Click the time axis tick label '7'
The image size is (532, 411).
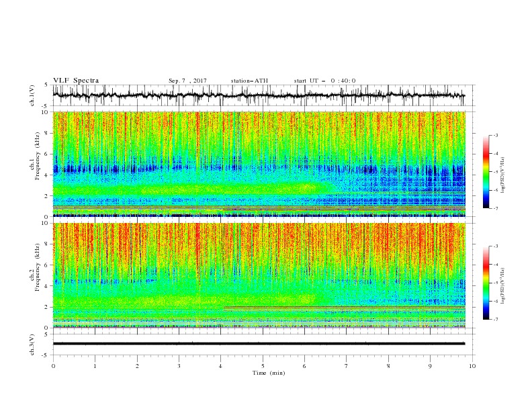347,366
